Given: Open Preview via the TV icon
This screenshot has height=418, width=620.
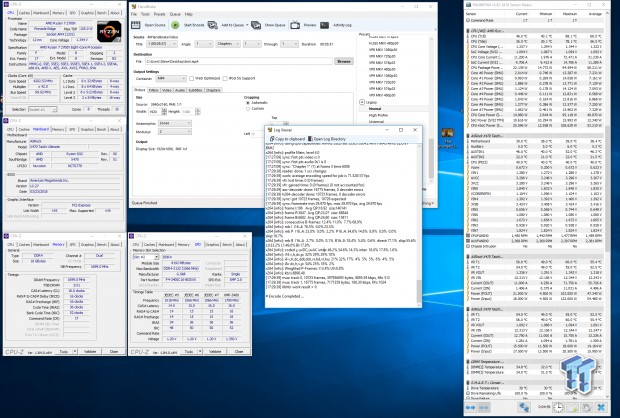Looking at the screenshot, I should pyautogui.click(x=295, y=25).
